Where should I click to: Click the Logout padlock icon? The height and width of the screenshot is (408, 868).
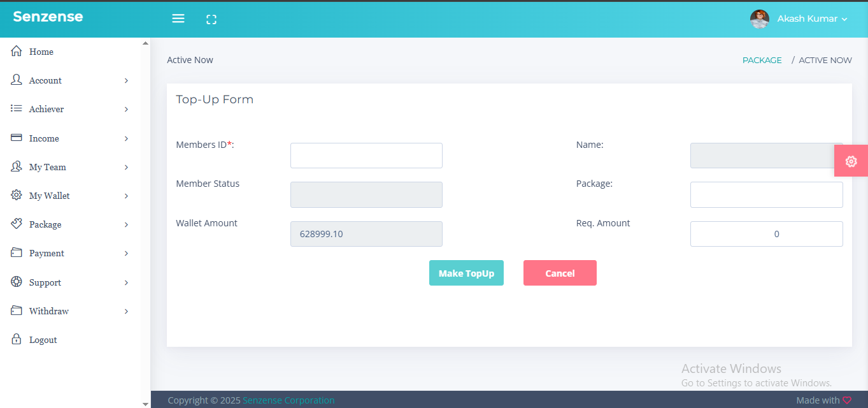[17, 339]
